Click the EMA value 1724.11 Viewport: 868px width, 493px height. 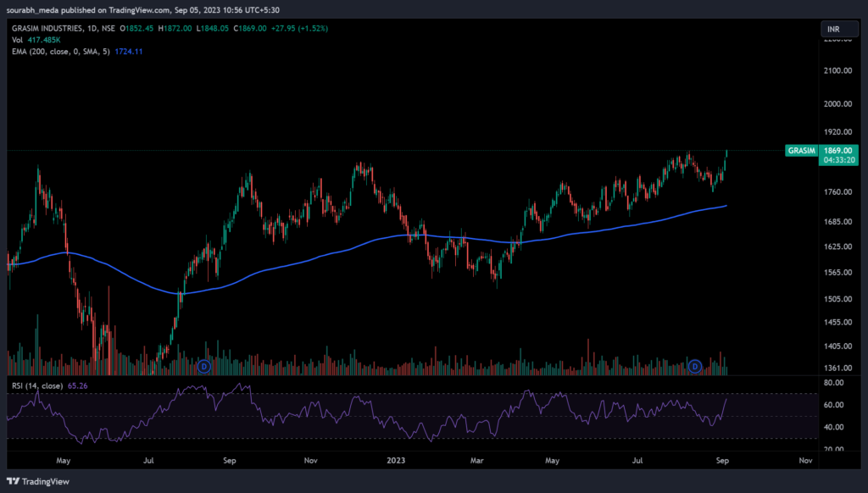(129, 52)
